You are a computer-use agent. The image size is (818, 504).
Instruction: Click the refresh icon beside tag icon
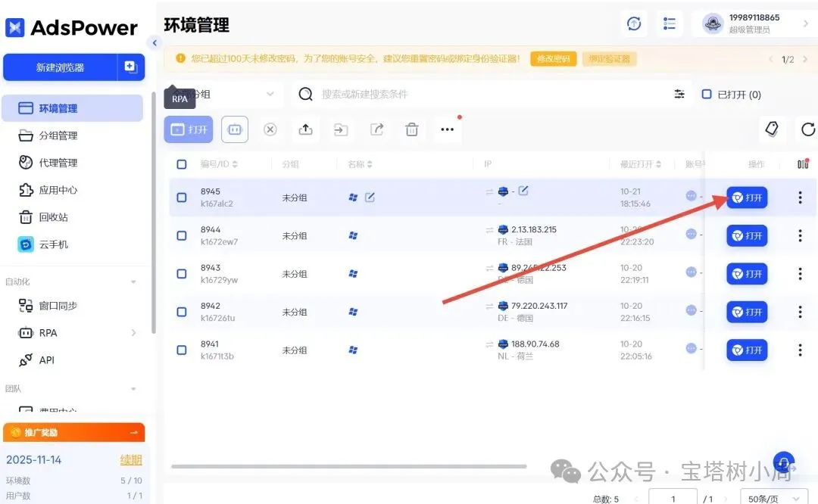(x=807, y=129)
